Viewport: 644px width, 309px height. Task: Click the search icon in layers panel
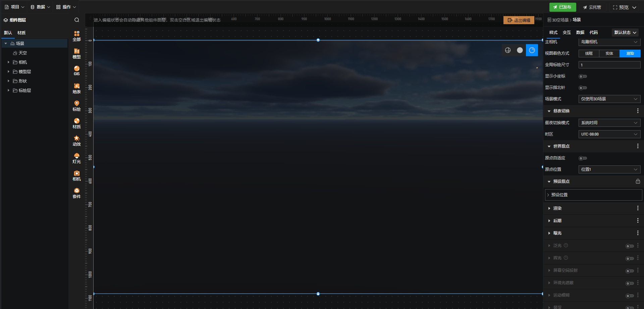click(x=77, y=20)
